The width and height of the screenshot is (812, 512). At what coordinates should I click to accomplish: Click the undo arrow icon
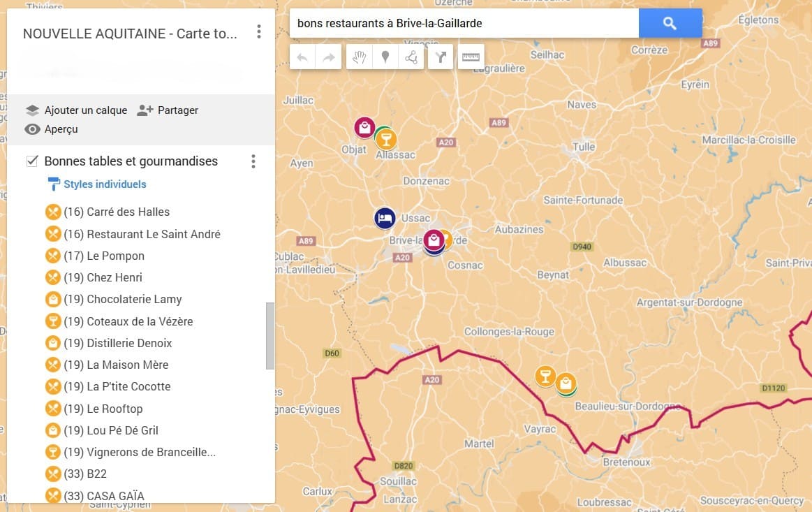tap(302, 57)
